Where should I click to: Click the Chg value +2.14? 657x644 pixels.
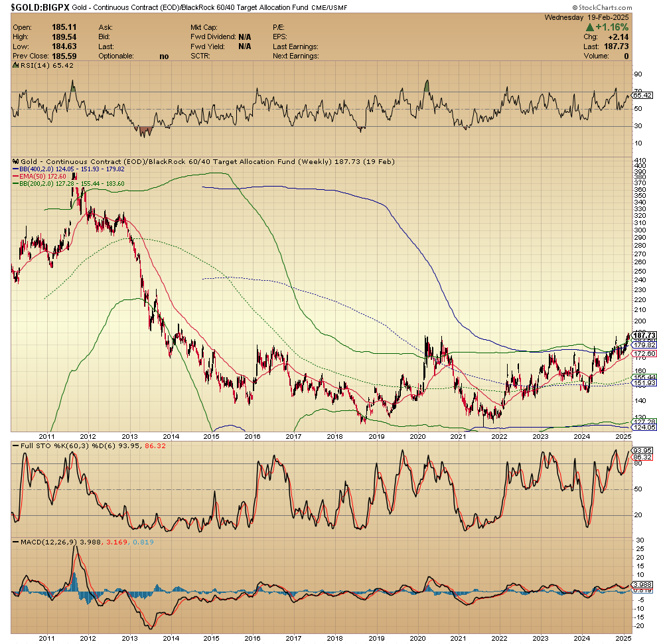[x=619, y=37]
